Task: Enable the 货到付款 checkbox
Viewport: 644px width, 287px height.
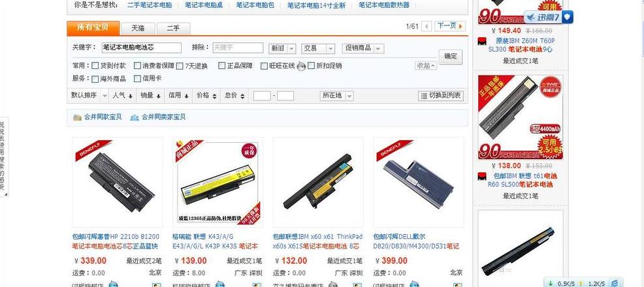Action: pos(95,66)
